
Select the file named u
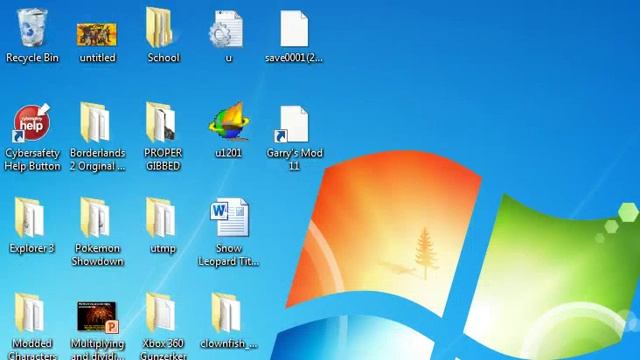pyautogui.click(x=227, y=29)
